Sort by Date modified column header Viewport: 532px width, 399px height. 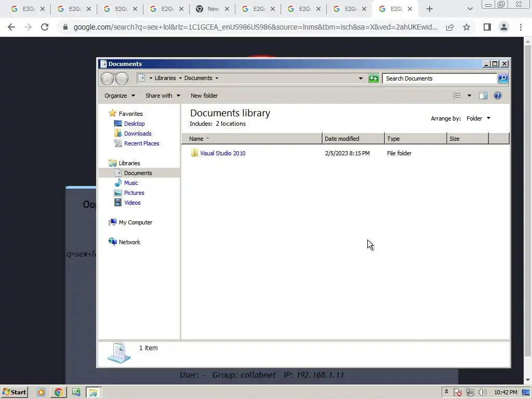click(353, 138)
